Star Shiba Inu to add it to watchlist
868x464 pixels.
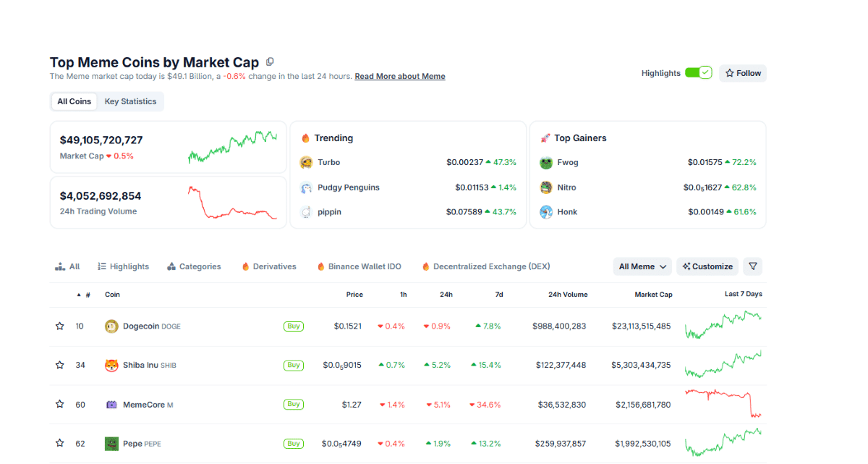tap(59, 365)
